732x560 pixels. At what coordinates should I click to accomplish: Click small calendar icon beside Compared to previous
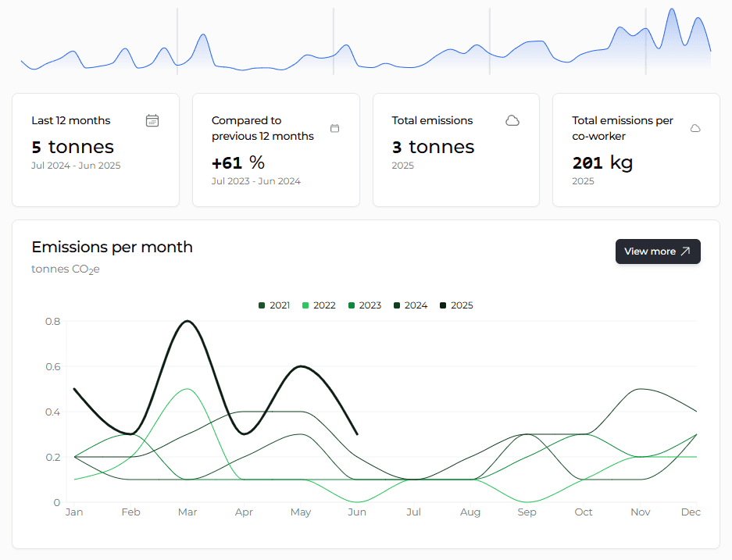tap(334, 128)
